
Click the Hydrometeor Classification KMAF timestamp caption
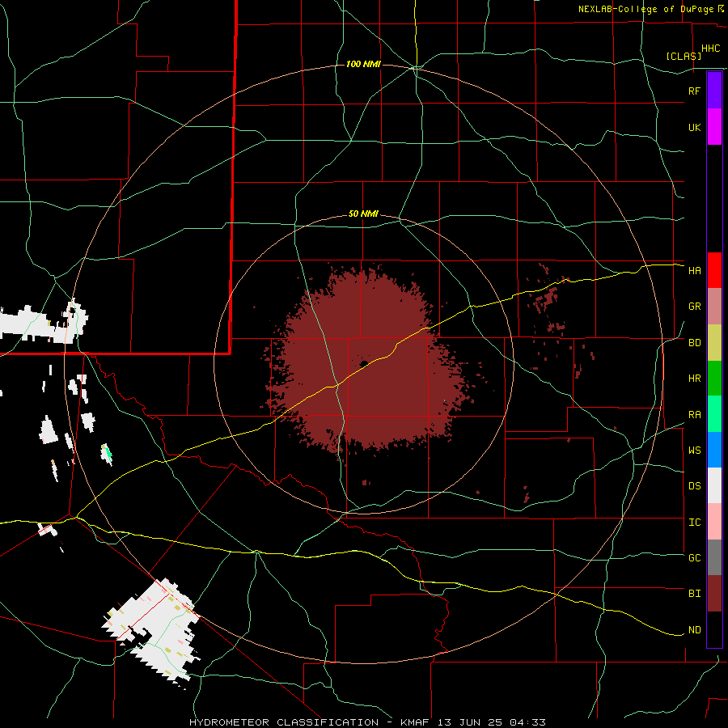pyautogui.click(x=367, y=722)
